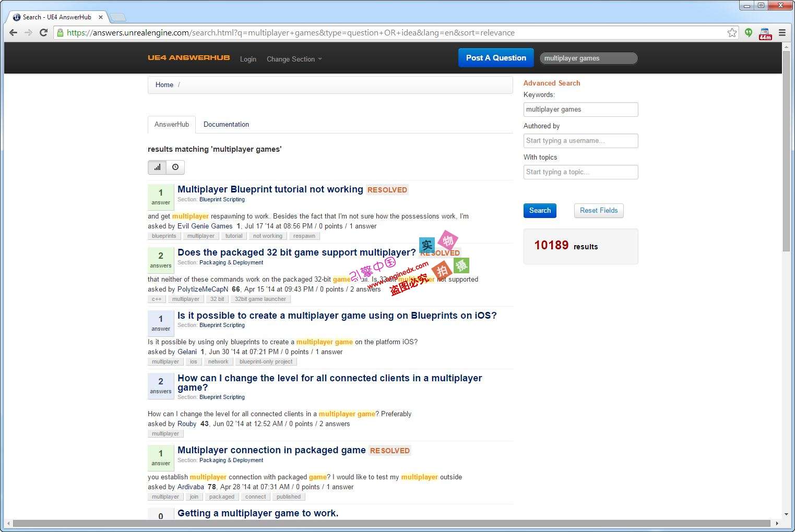Click the c++ topic tag
Image resolution: width=795 pixels, height=532 pixels.
[x=157, y=299]
